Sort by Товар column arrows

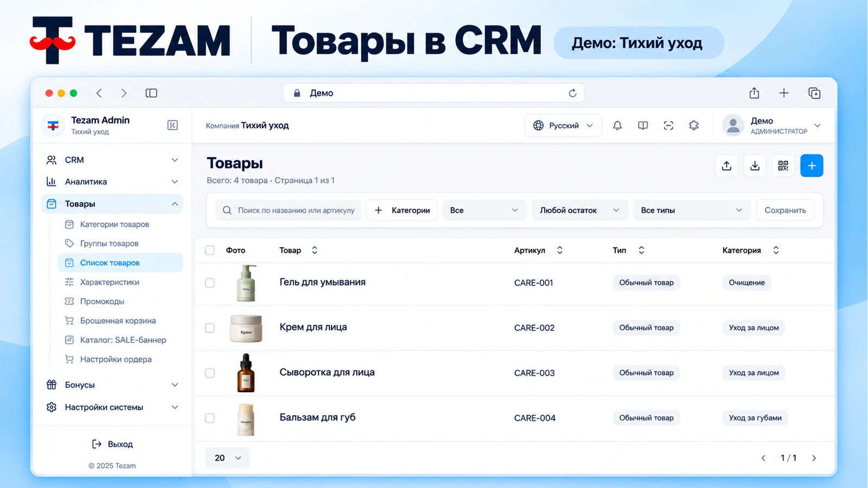click(x=314, y=250)
